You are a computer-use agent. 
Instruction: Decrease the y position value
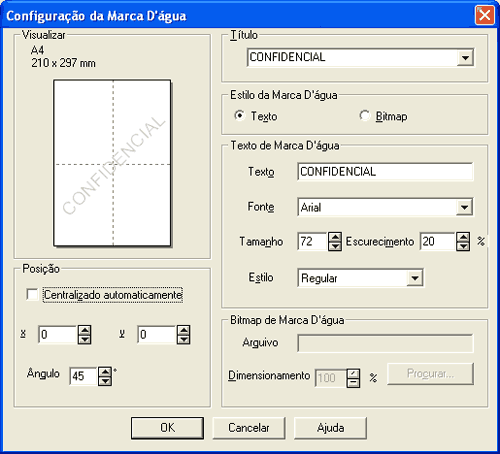tap(184, 339)
